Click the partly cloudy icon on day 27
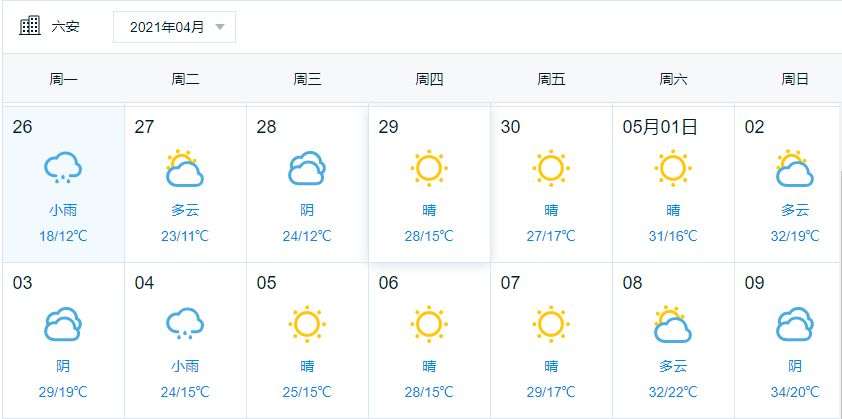 (x=185, y=168)
